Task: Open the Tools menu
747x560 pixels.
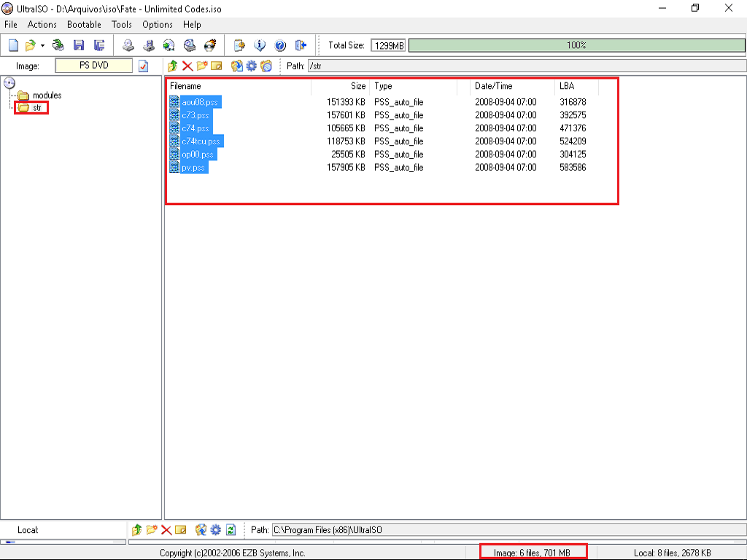Action: point(122,25)
